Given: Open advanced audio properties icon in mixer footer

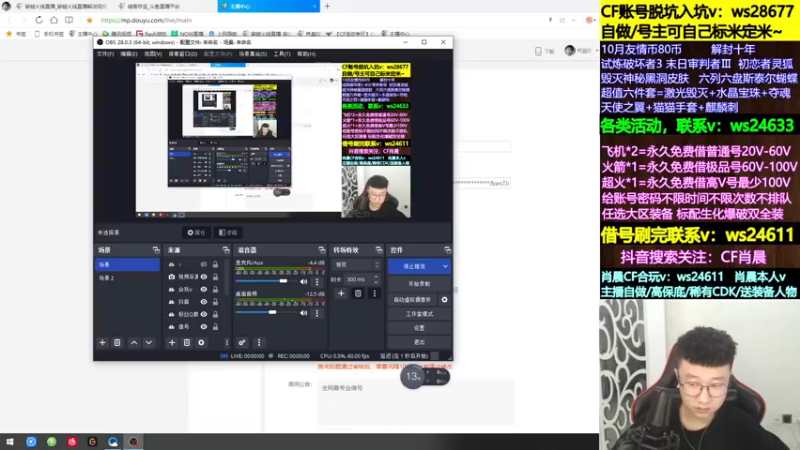Looking at the screenshot, I should click(242, 343).
